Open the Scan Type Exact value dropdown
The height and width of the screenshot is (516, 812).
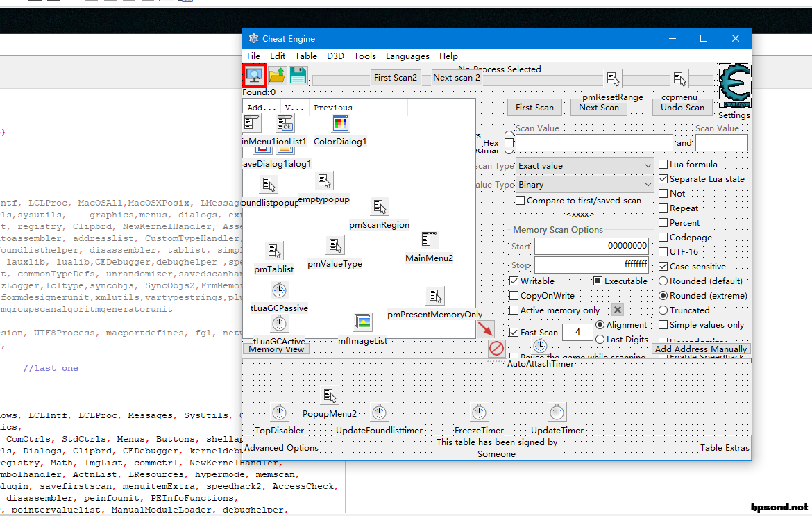click(x=584, y=166)
